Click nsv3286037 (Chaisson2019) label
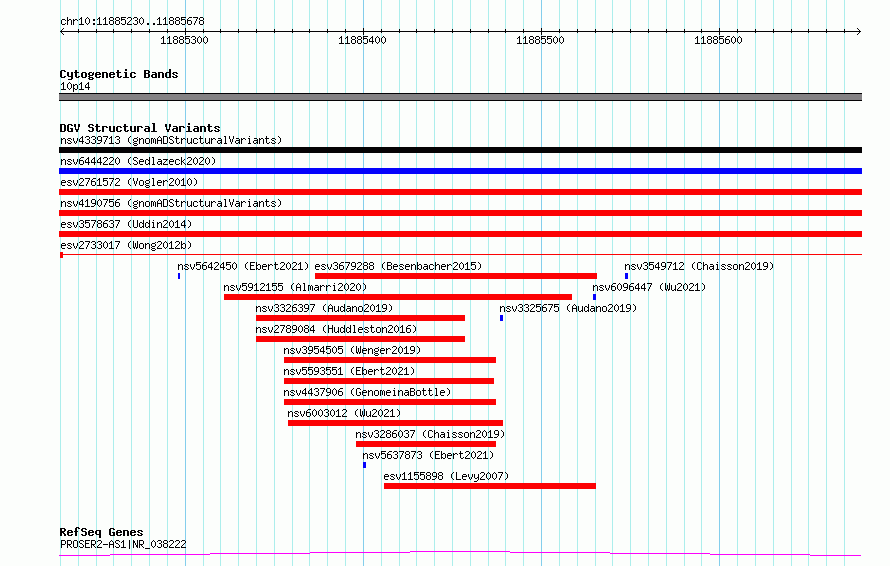Viewport: 890px width, 566px height. 430,434
